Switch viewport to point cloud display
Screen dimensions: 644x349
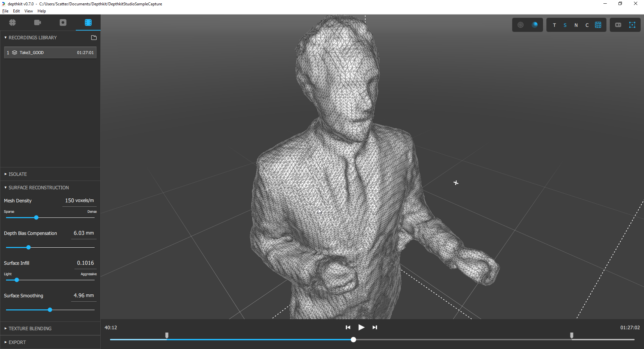coord(521,25)
